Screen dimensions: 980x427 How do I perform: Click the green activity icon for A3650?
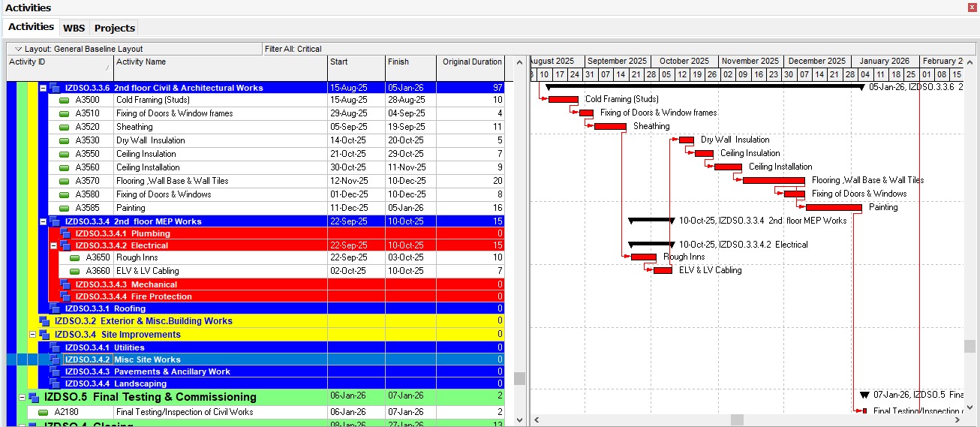pyautogui.click(x=74, y=257)
